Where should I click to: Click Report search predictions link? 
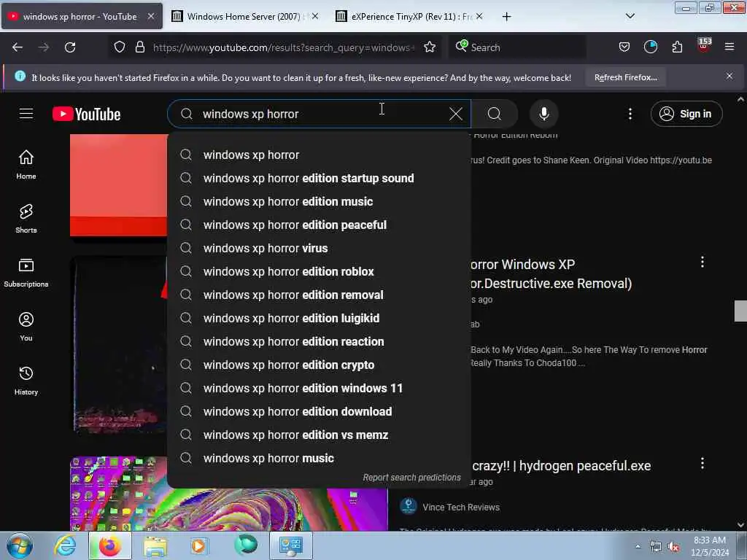pos(411,477)
